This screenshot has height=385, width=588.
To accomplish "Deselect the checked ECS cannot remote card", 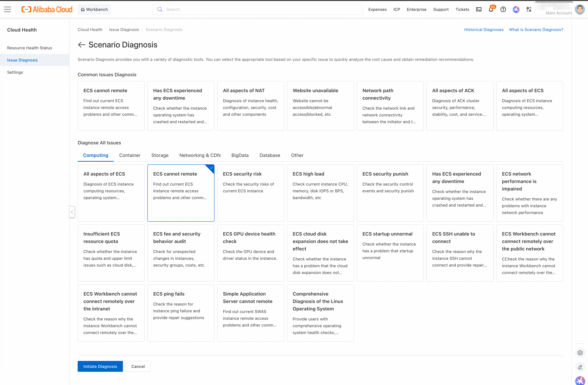I will [x=181, y=193].
